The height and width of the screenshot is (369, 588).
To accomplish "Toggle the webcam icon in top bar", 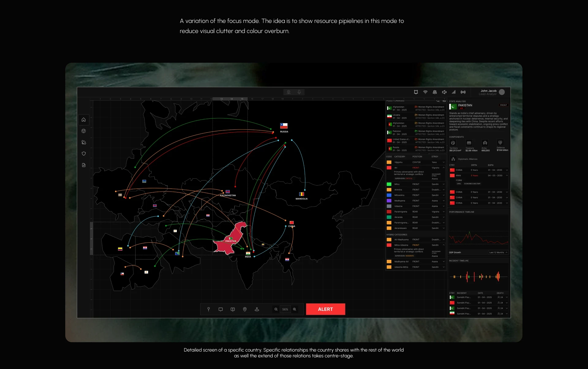I will [288, 92].
